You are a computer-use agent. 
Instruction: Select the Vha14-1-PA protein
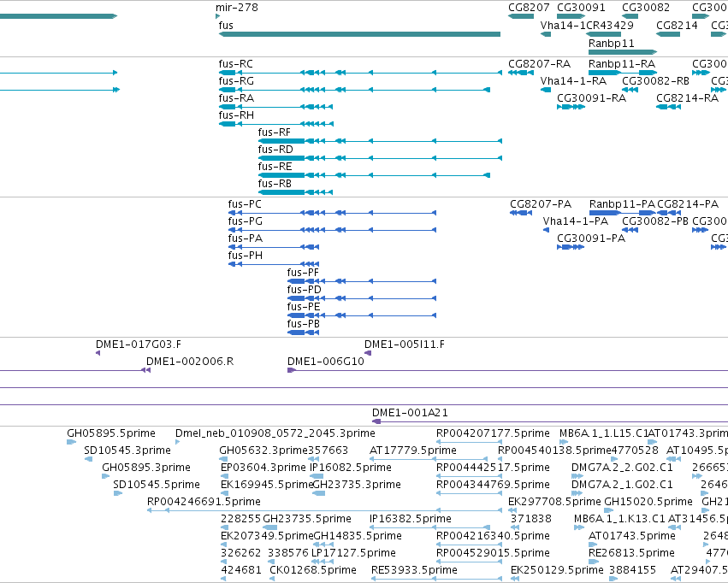[546, 230]
